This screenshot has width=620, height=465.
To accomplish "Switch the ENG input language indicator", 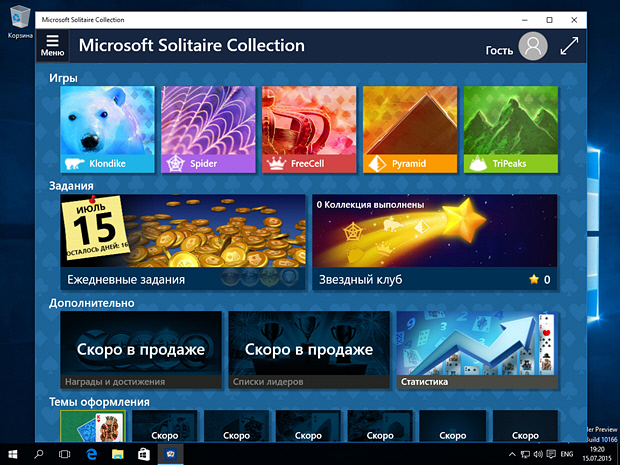I will click(x=567, y=454).
